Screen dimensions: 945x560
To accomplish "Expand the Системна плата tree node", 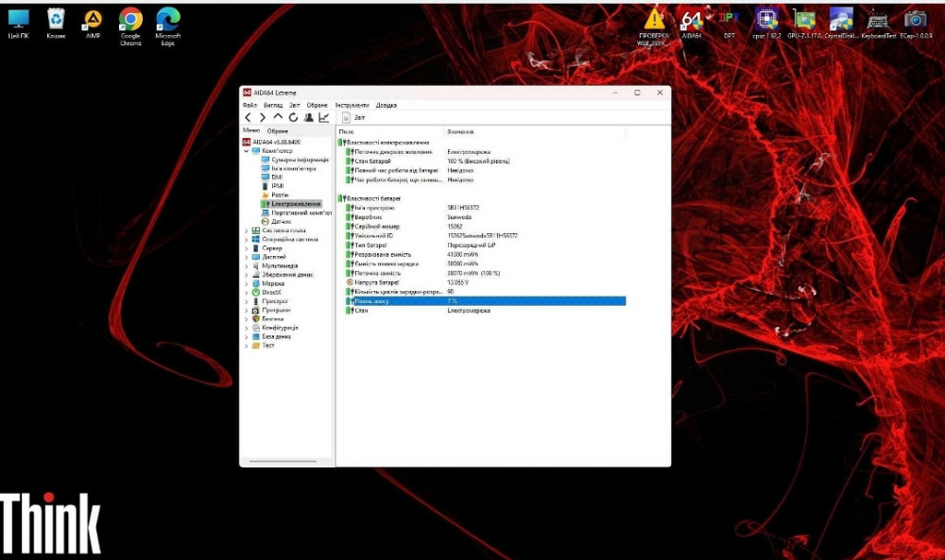I will tap(247, 230).
